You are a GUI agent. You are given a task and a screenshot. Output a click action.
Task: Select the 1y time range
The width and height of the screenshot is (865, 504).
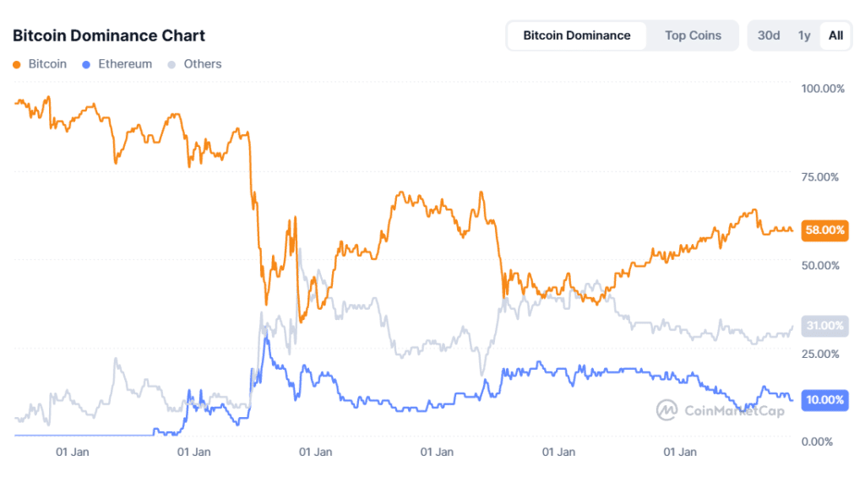(804, 35)
